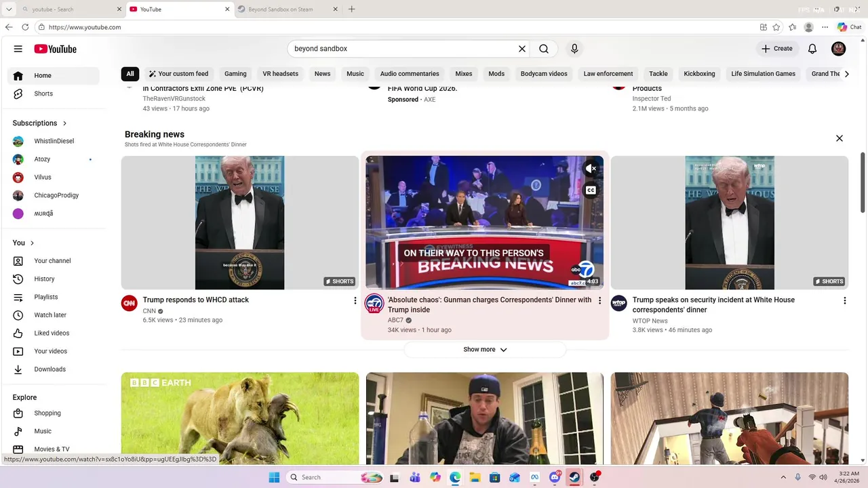Show hidden system tray icons
Viewport: 868px width, 488px height.
[x=783, y=477]
